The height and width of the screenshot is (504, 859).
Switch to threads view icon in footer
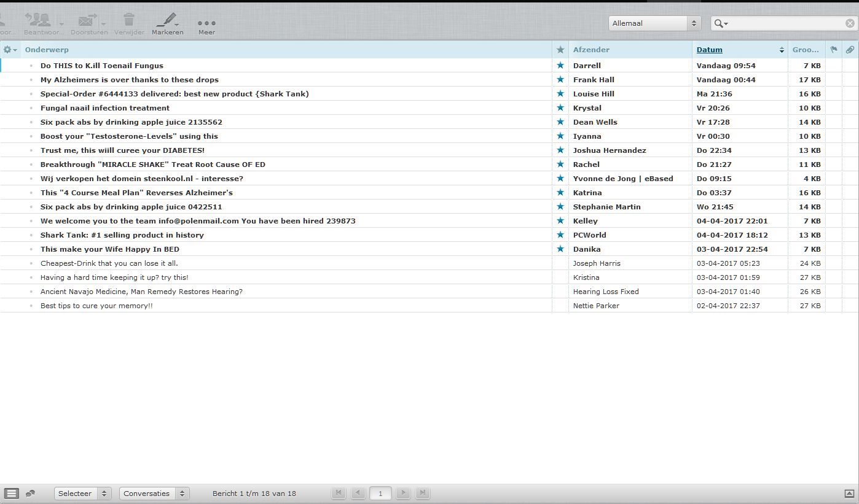click(30, 494)
